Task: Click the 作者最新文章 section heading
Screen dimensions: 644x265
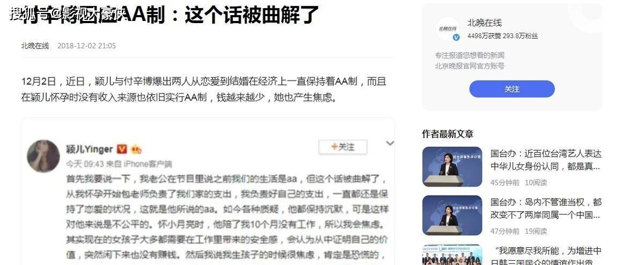Action: [448, 134]
